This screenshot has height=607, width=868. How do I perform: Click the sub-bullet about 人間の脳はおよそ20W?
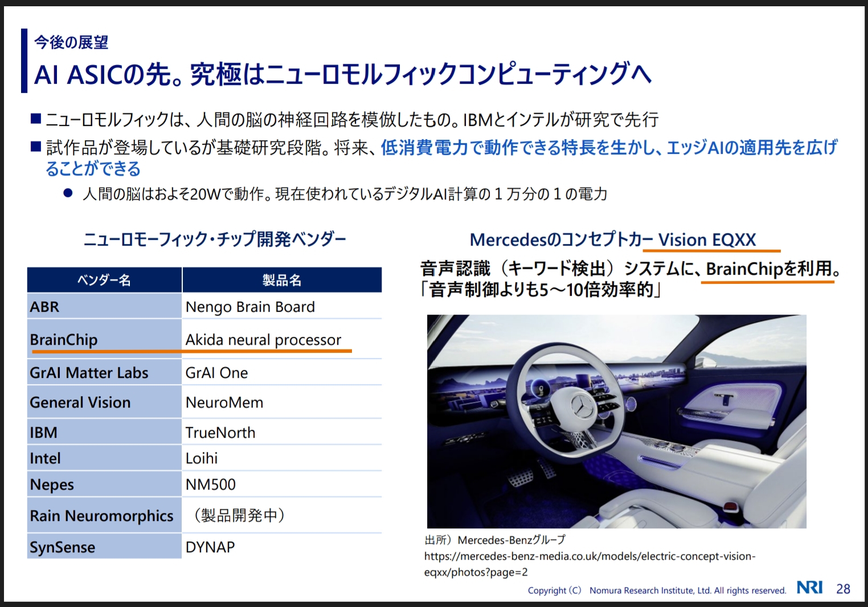point(345,194)
